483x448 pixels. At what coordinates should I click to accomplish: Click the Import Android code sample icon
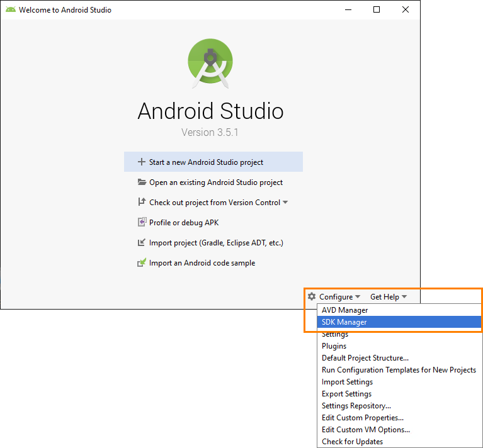pyautogui.click(x=142, y=263)
